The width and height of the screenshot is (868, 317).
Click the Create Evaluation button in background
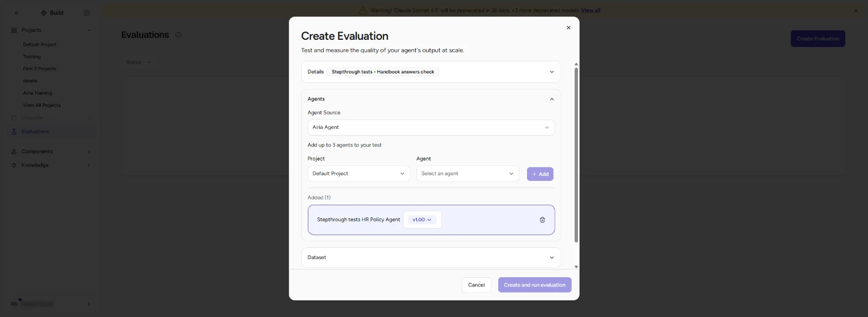[818, 39]
